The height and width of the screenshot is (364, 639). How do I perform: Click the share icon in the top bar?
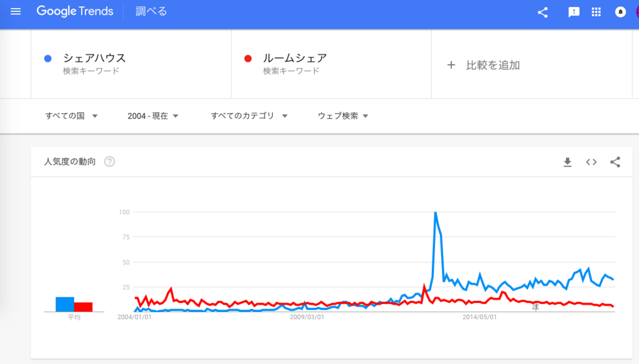click(x=542, y=11)
